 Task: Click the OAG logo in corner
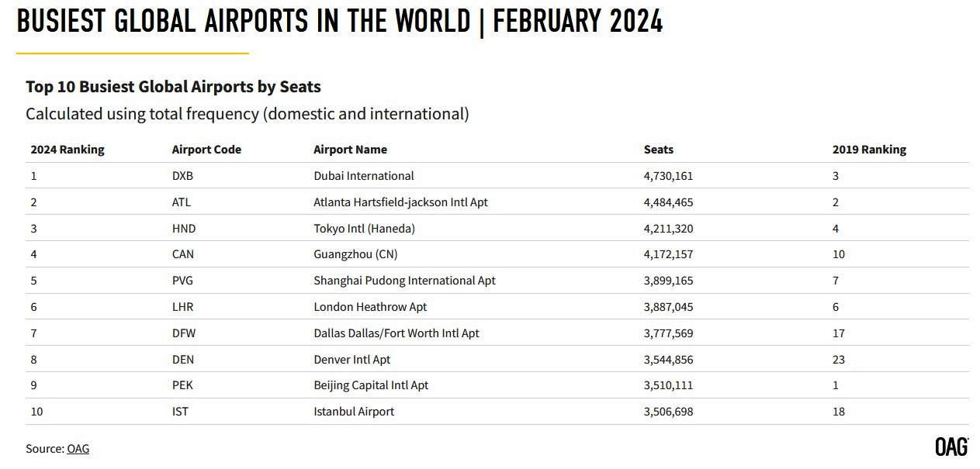(951, 447)
